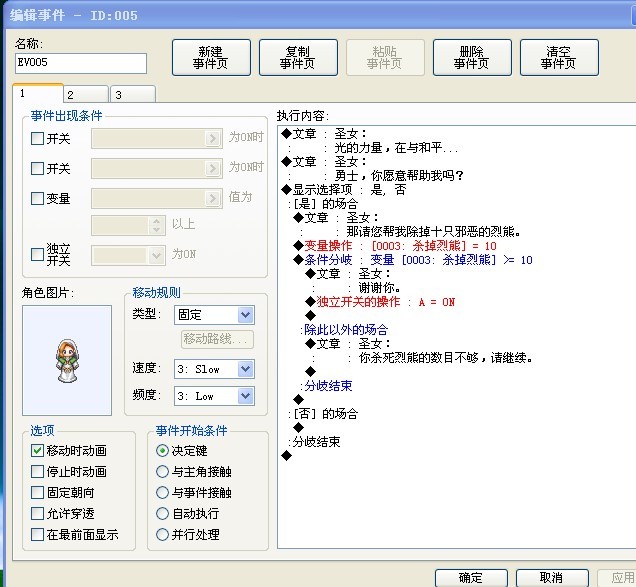The width and height of the screenshot is (636, 587).
Task: Select the blue 条件分歧 command line
Action: click(413, 260)
